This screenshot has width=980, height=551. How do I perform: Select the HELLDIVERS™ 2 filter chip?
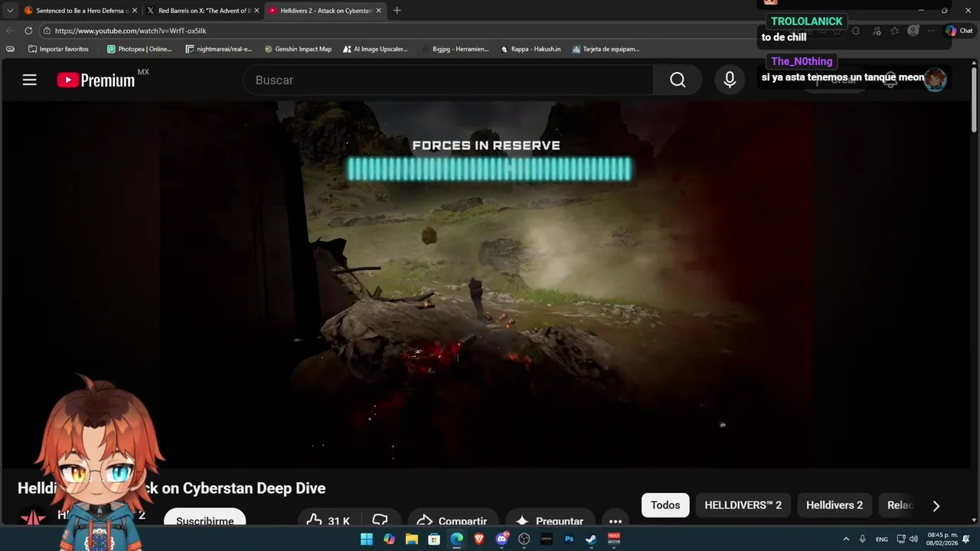coord(743,505)
